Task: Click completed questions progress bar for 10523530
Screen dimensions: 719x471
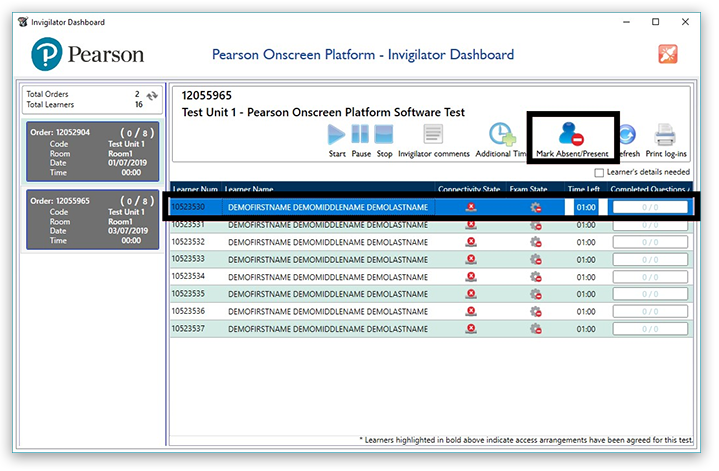Action: [x=650, y=207]
